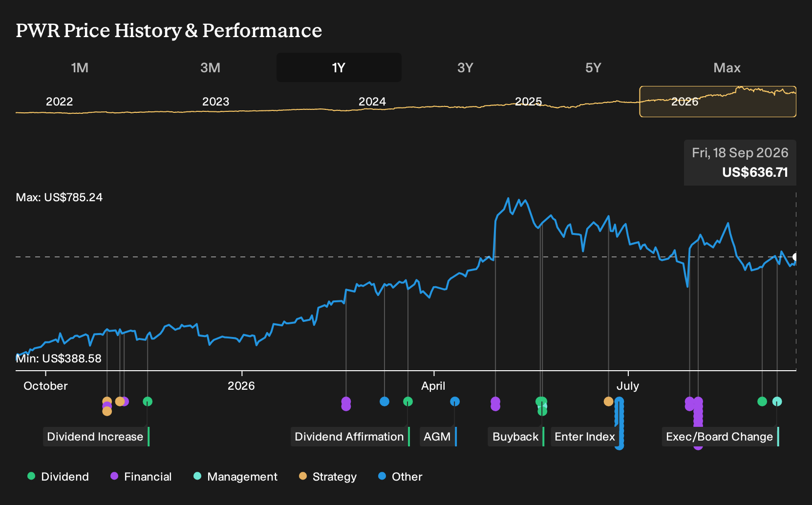
Task: Click the April axis label
Action: pyautogui.click(x=433, y=386)
